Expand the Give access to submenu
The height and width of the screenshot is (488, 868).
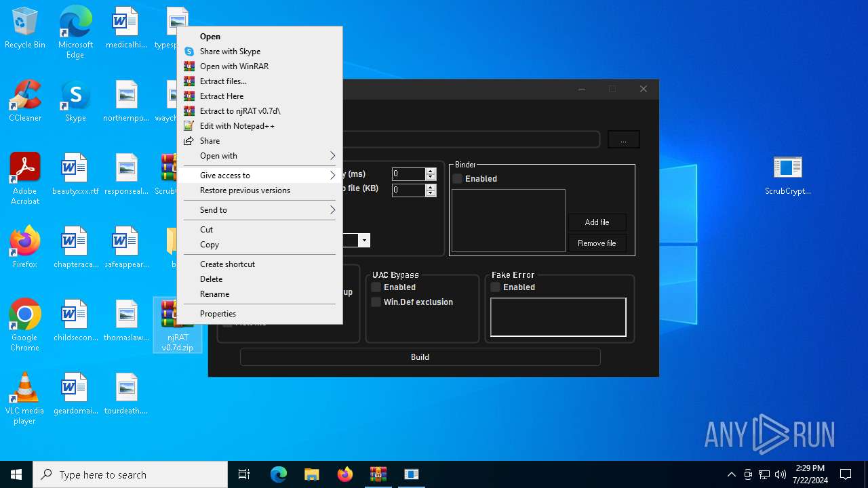tap(260, 176)
